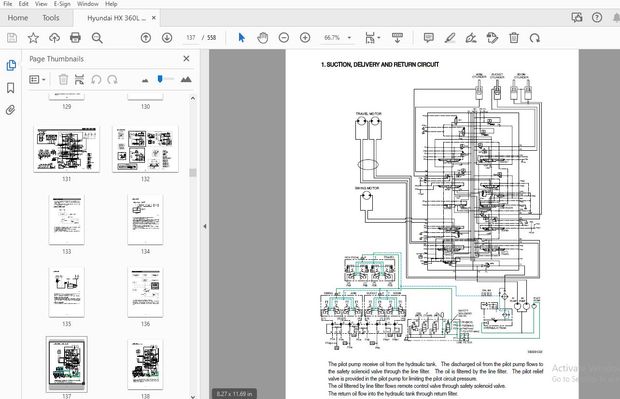The width and height of the screenshot is (620, 399).
Task: Switch to the Home tab
Action: 18,18
